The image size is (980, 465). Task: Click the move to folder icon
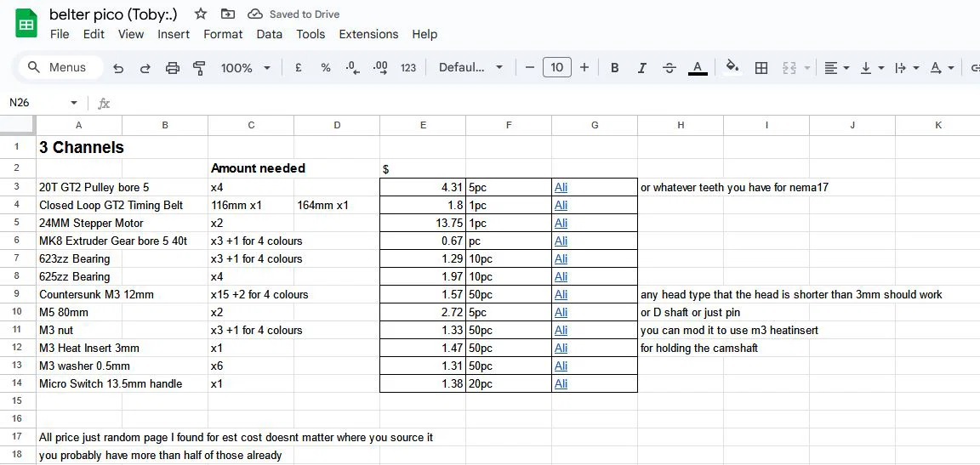[228, 14]
